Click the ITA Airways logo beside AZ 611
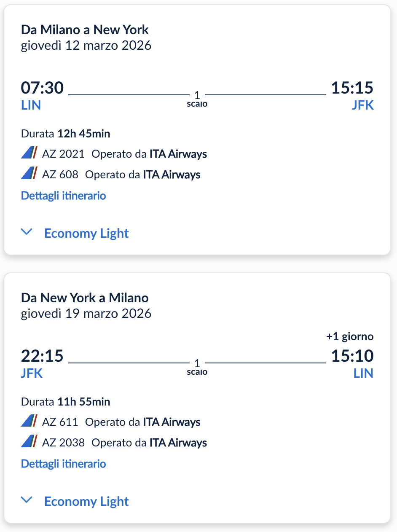Image resolution: width=397 pixels, height=532 pixels. pyautogui.click(x=29, y=422)
